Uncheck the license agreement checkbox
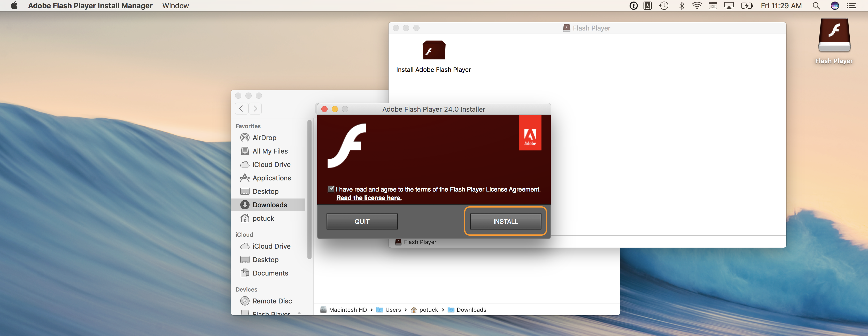The height and width of the screenshot is (336, 868). coord(331,189)
